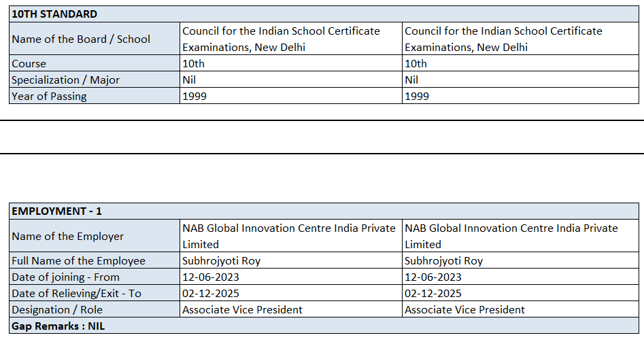644x344 pixels.
Task: Select 02-12-2025 in the rightmost column
Action: coord(433,294)
